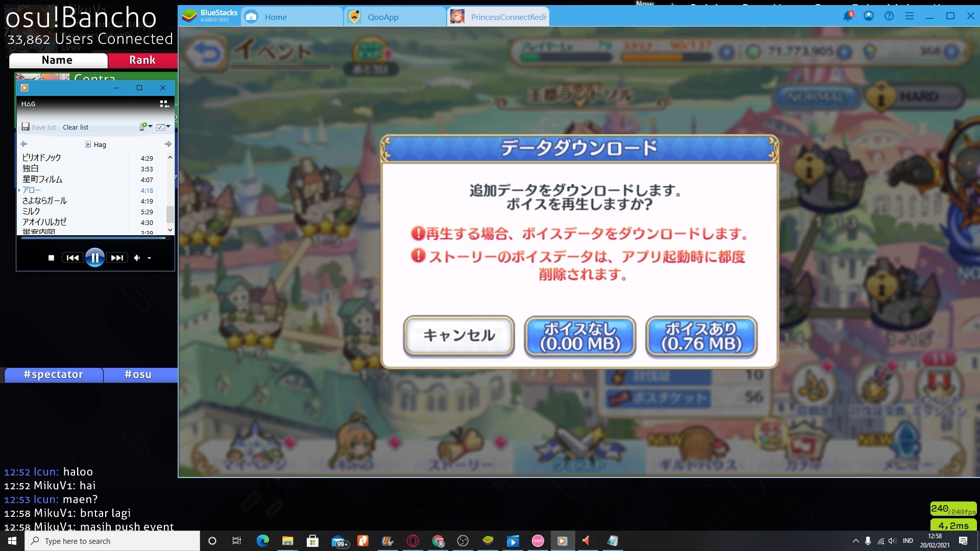Open Microsoft Edge from the taskbar

(x=262, y=541)
